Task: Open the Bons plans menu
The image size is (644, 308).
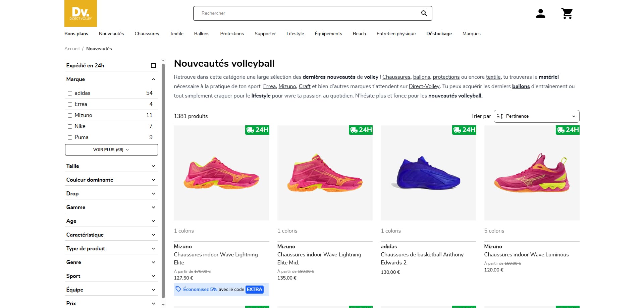Action: pos(76,34)
